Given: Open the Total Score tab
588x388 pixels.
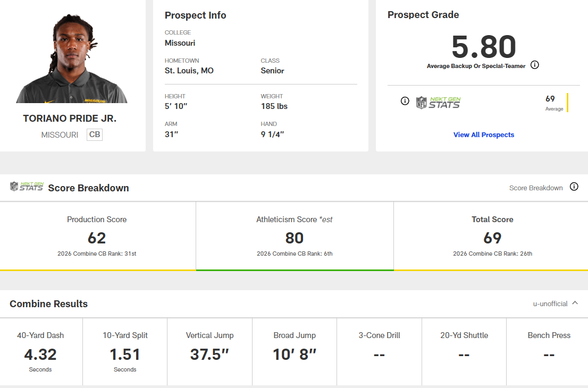Looking at the screenshot, I should [x=492, y=236].
